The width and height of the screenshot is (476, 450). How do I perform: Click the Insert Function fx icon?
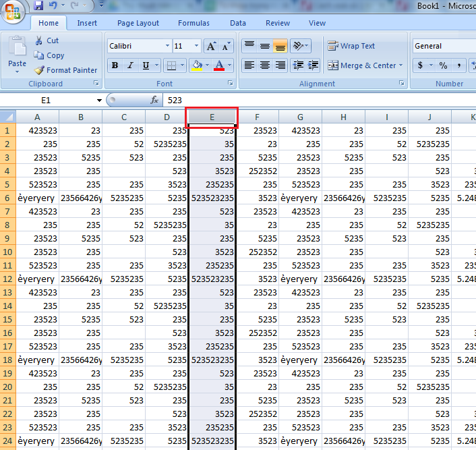154,100
